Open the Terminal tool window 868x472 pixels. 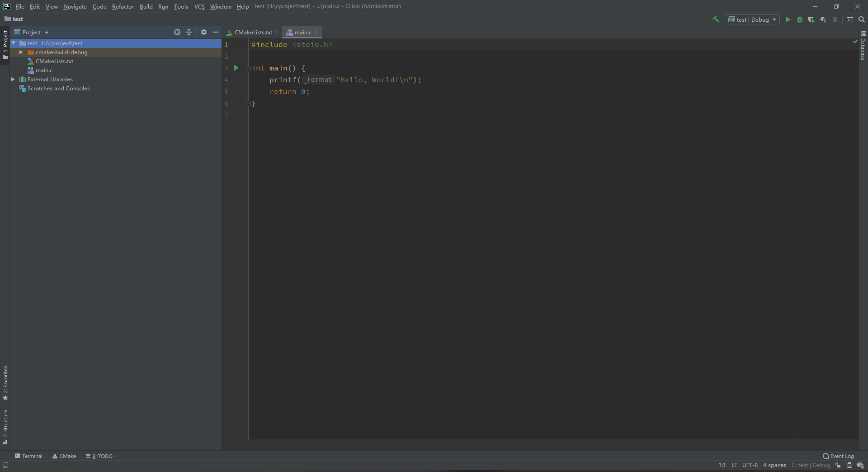tap(28, 456)
